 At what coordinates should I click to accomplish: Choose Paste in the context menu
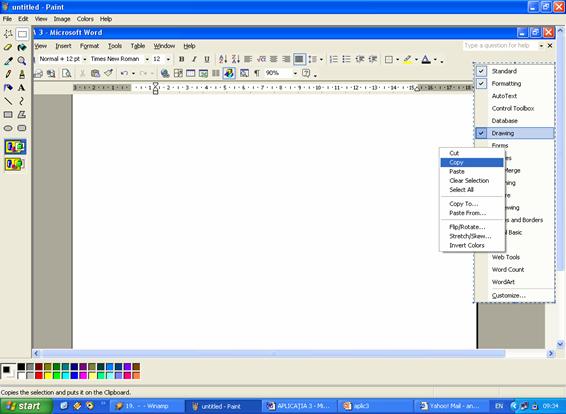pyautogui.click(x=472, y=171)
